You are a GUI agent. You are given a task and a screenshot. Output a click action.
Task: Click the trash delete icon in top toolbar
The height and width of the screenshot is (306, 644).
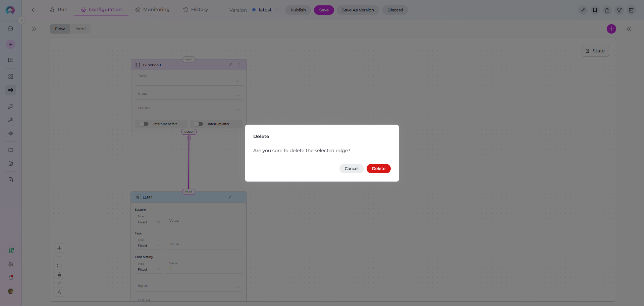(631, 10)
